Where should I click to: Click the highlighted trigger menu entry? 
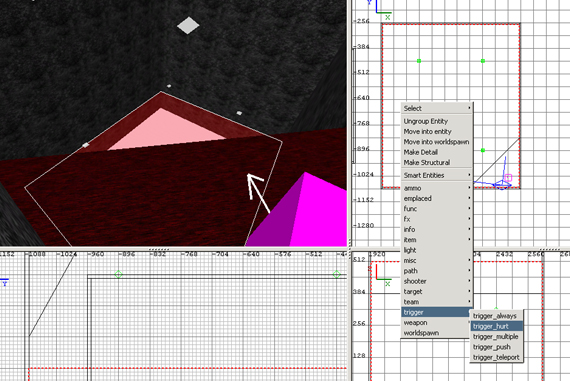[437, 312]
